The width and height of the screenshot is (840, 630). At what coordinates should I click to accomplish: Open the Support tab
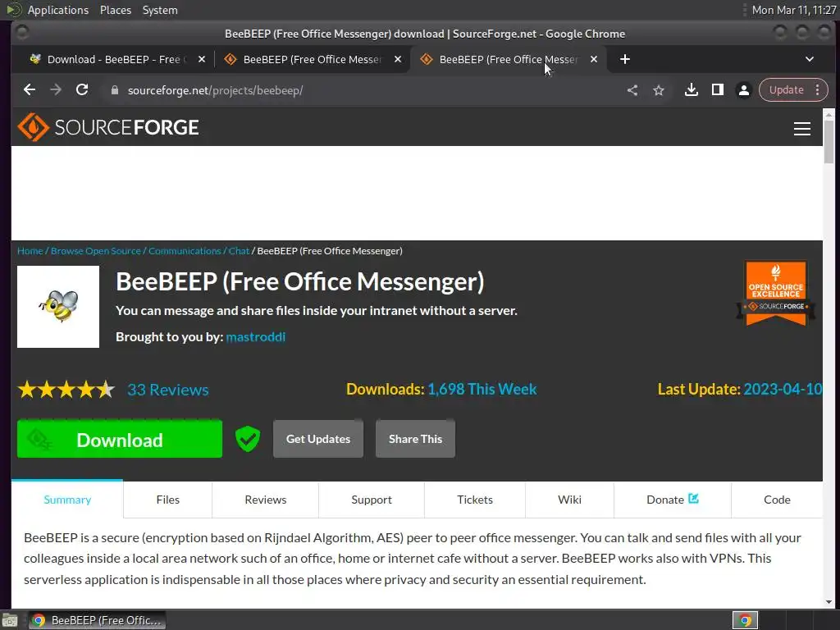click(x=372, y=500)
